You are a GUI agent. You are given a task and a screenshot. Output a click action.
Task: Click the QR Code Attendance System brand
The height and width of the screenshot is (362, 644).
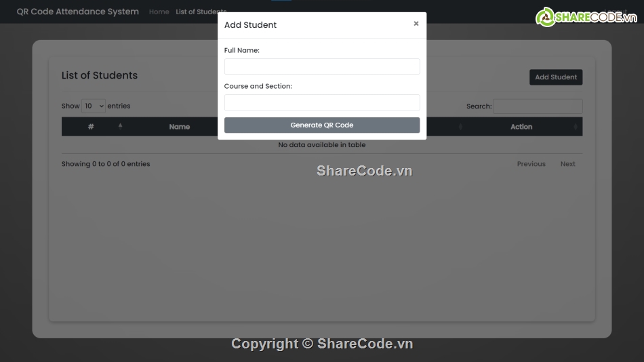(78, 12)
